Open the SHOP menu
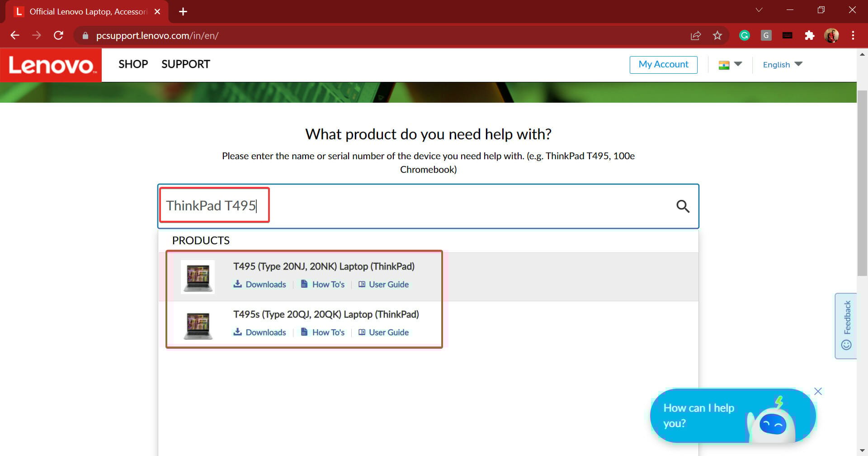The height and width of the screenshot is (456, 868). 133,64
